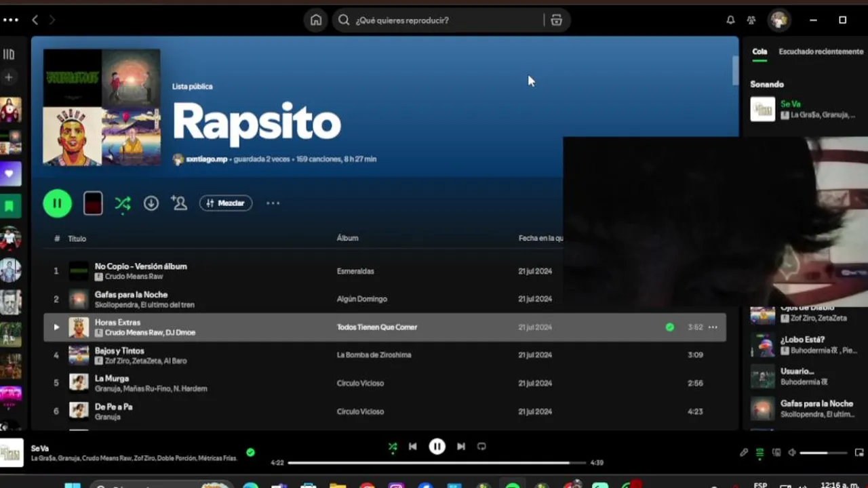Select track La Murga

tap(112, 378)
